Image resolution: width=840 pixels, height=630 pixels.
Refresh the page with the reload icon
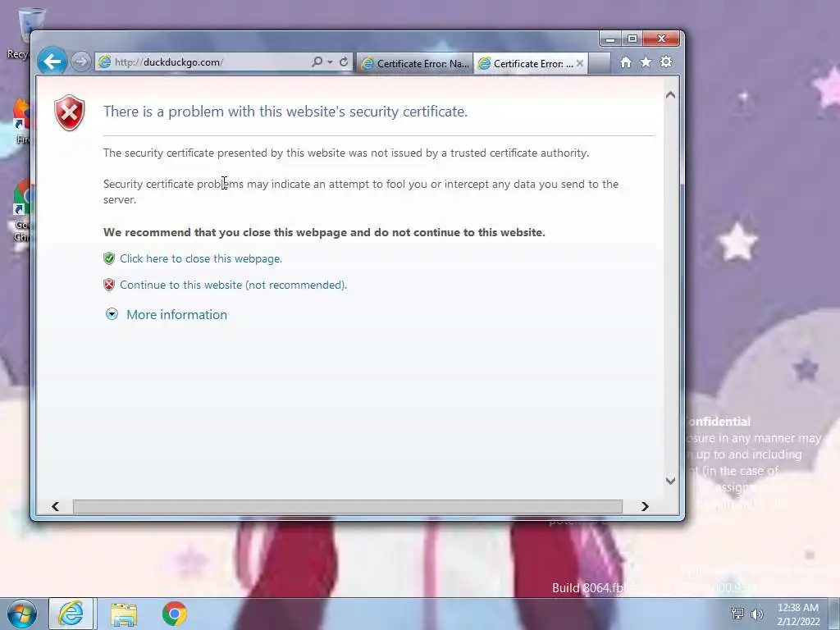pos(344,62)
